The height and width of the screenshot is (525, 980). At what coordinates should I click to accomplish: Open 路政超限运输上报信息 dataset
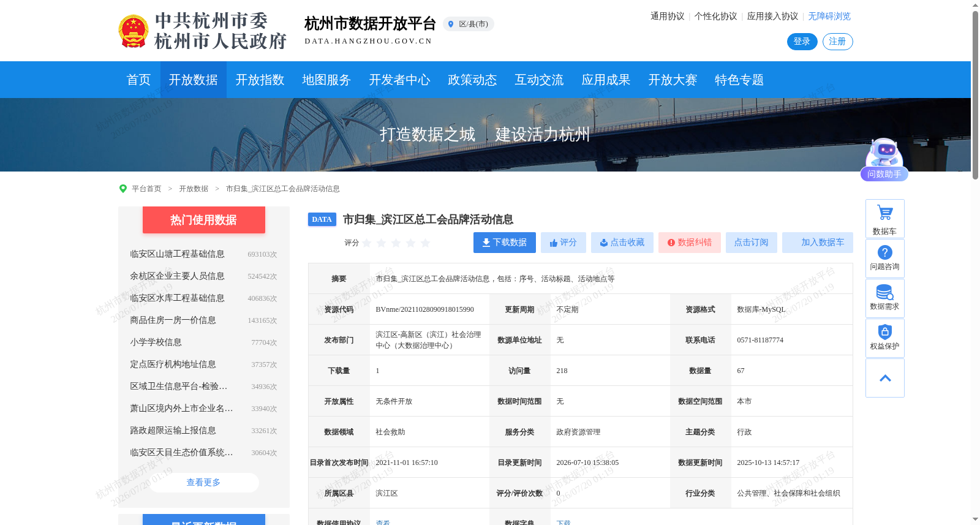(173, 431)
